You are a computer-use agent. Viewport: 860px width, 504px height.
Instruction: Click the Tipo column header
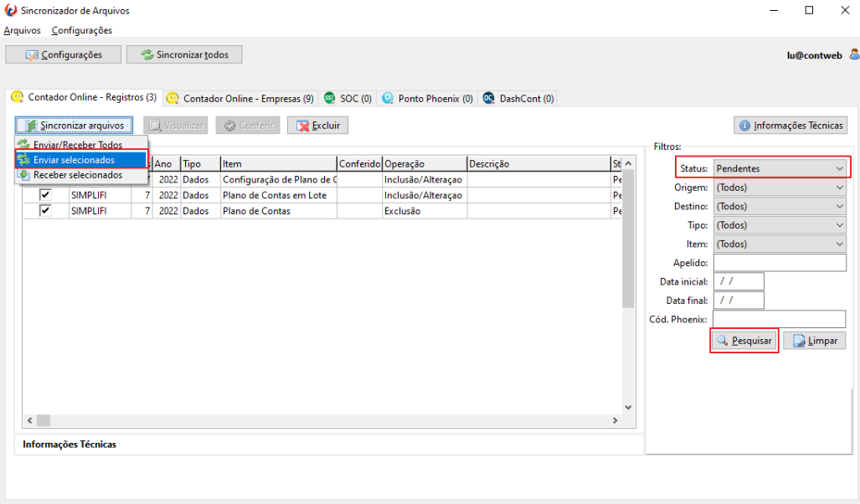[x=200, y=163]
